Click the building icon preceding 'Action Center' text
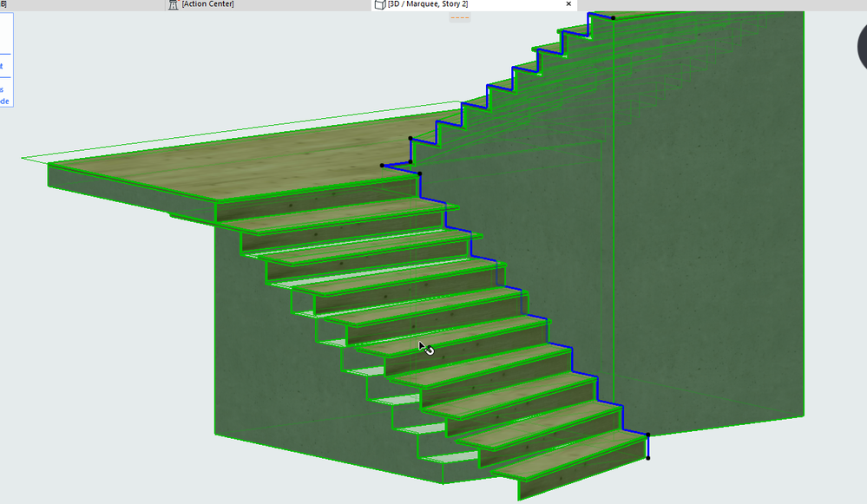867x504 pixels. point(173,3)
